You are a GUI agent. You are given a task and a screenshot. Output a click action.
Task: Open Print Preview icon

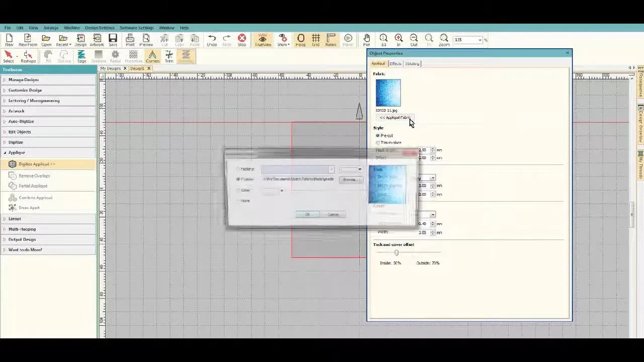click(146, 40)
